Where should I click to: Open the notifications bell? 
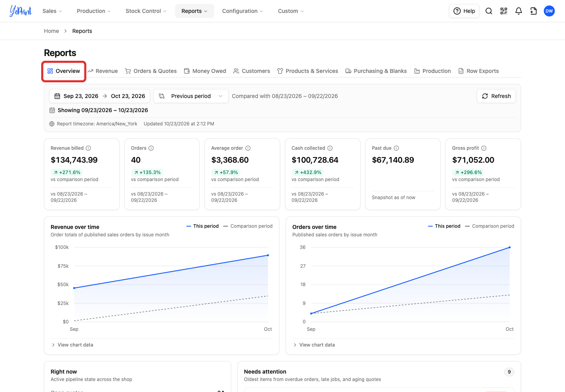click(519, 11)
